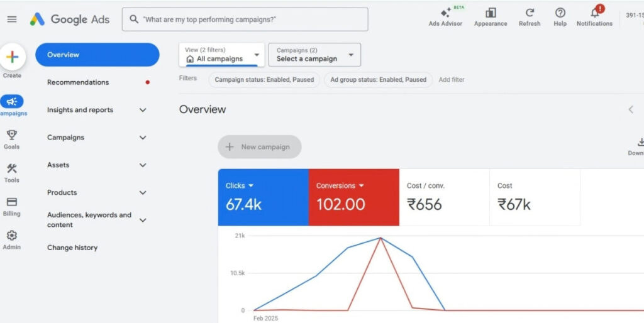Click Campaign status: Enabled, Paused filter chip
Screen dimensions: 644x323
264,80
